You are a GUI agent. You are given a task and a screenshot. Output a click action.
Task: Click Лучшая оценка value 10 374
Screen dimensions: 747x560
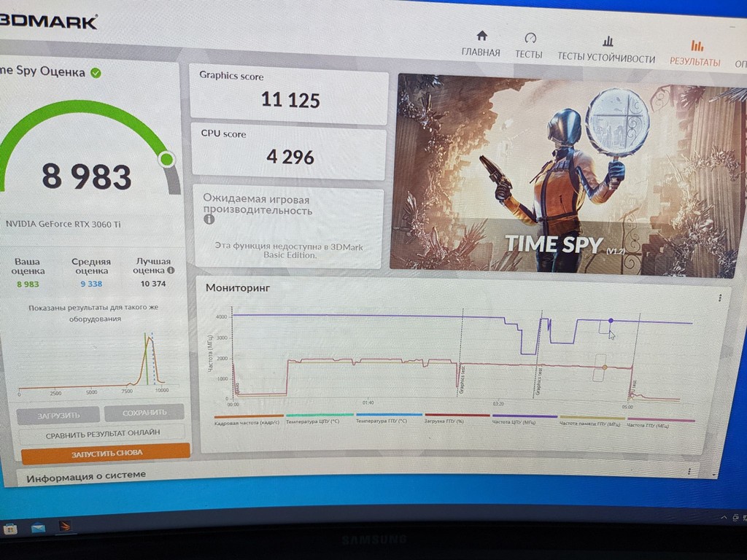pyautogui.click(x=153, y=284)
